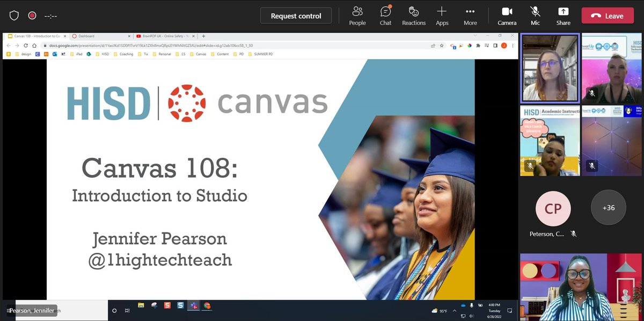Open Teams Apps

442,14
